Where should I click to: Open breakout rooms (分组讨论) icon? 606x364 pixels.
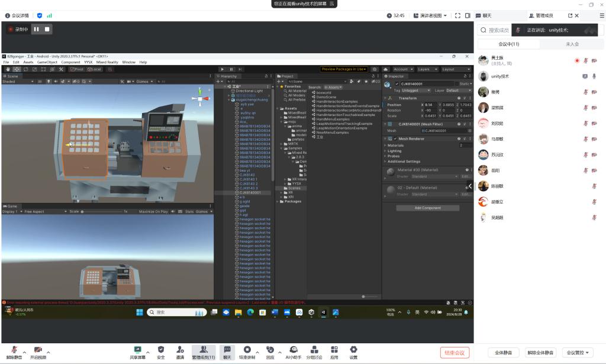coord(314,350)
